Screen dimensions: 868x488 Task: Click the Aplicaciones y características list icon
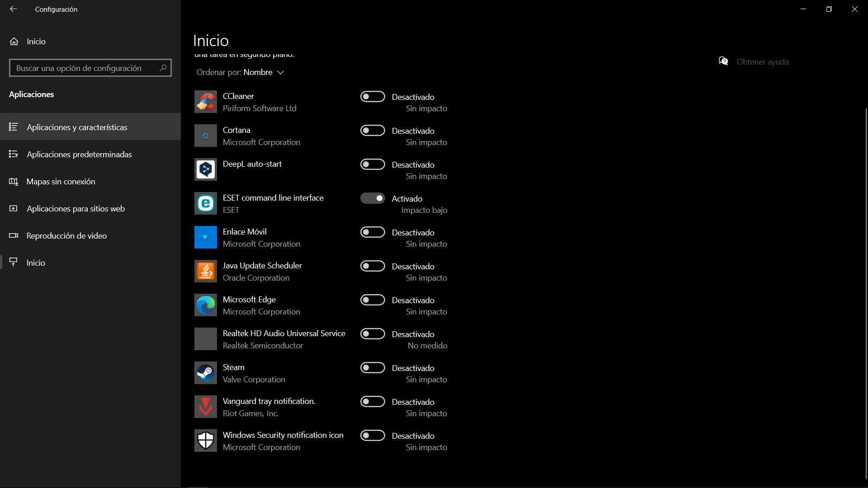14,127
